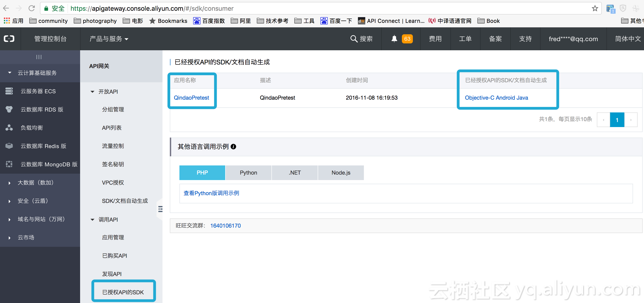
Task: Click the 63 notification badge
Action: [x=407, y=39]
